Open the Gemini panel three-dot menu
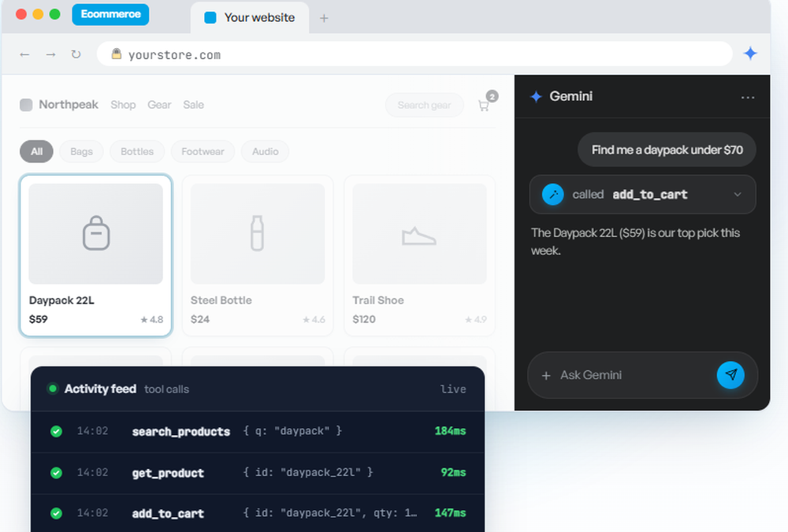This screenshot has height=532, width=788. tap(748, 97)
